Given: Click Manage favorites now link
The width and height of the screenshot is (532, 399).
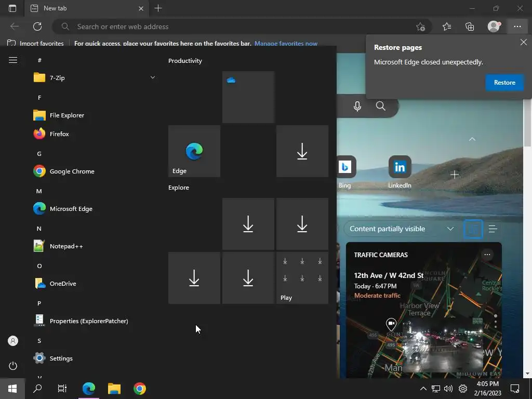Looking at the screenshot, I should point(286,44).
